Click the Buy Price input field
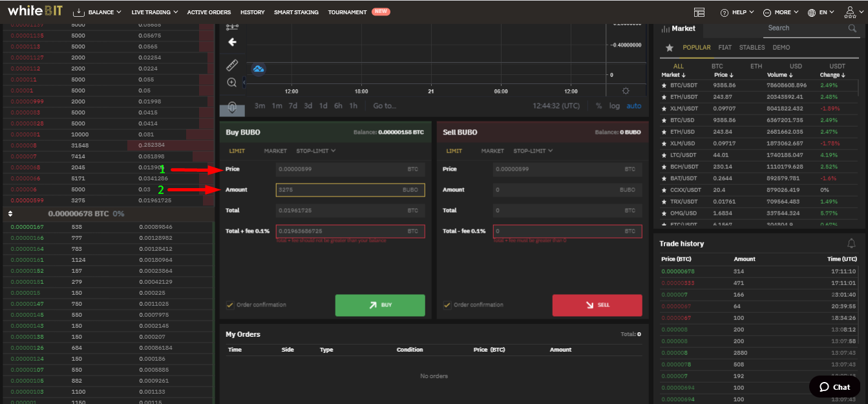Image resolution: width=868 pixels, height=404 pixels. [x=350, y=169]
